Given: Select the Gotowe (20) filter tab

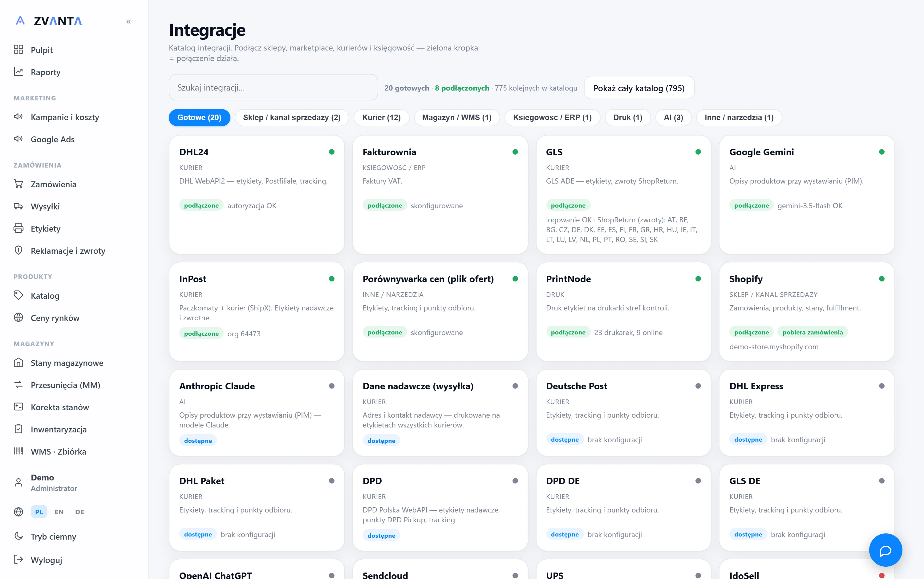Looking at the screenshot, I should pyautogui.click(x=200, y=118).
